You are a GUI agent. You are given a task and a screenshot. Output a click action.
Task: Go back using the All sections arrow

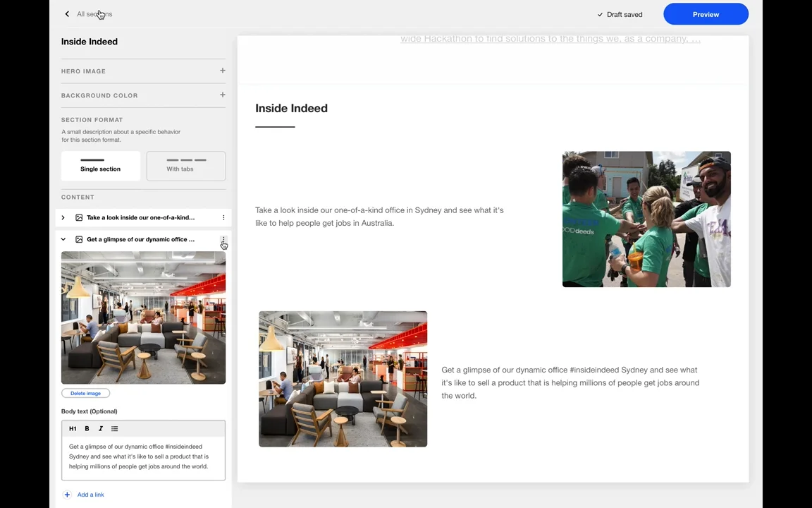[x=67, y=14]
